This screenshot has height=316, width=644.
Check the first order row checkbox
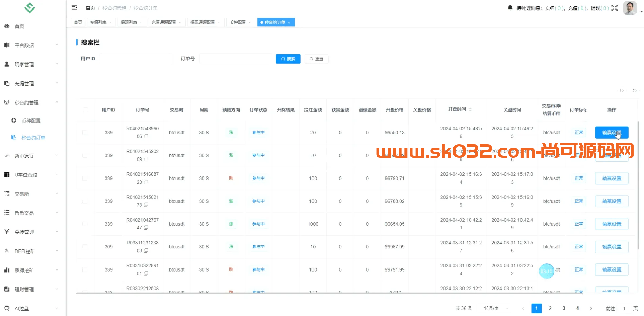click(x=86, y=133)
